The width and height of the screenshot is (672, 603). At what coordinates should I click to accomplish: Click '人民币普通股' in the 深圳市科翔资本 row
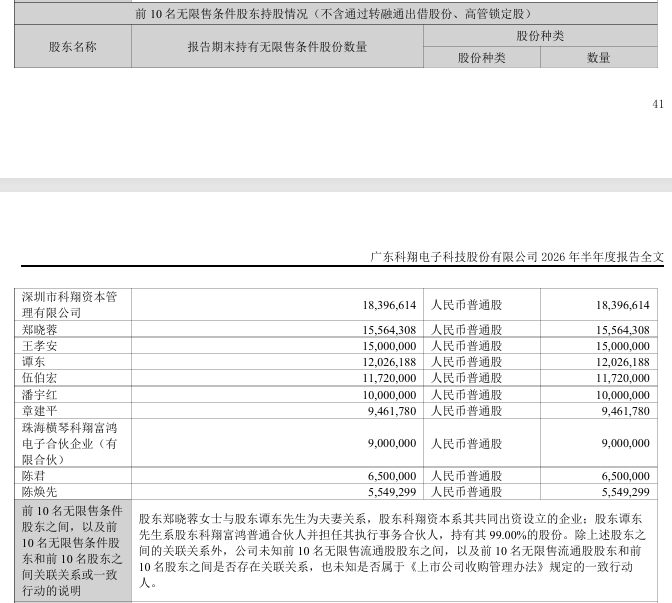point(466,305)
